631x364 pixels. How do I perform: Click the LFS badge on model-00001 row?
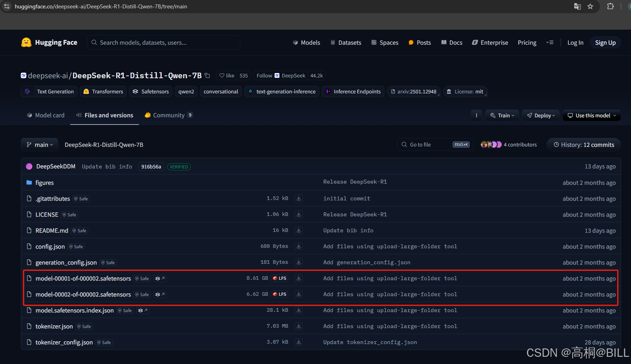(x=280, y=278)
